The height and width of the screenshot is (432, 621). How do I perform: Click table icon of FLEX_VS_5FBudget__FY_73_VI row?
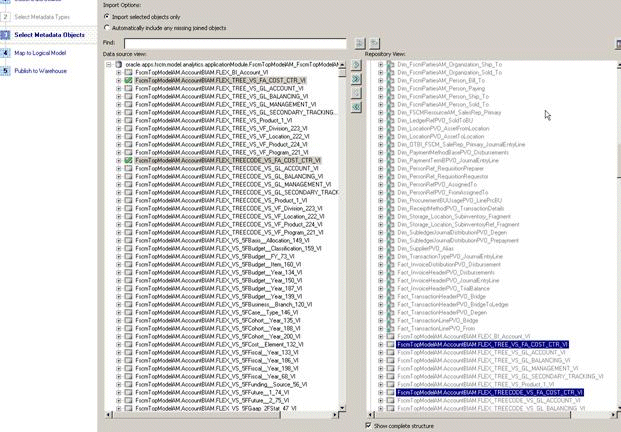coord(128,256)
